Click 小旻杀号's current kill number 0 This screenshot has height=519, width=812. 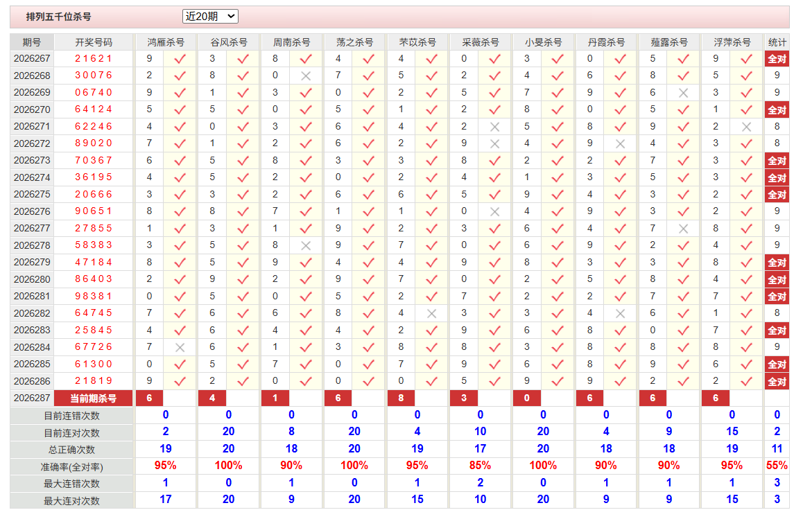pos(527,398)
